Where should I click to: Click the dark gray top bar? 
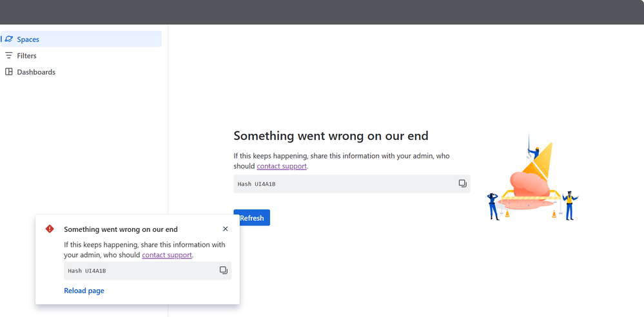(322, 12)
